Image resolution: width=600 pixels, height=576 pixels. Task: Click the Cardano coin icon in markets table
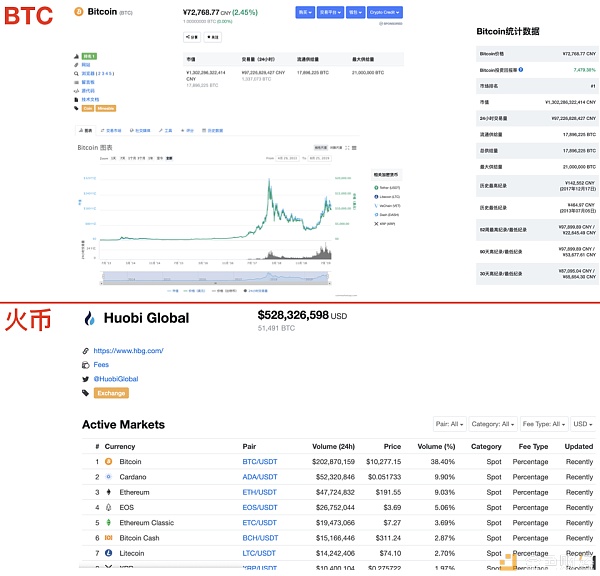109,477
